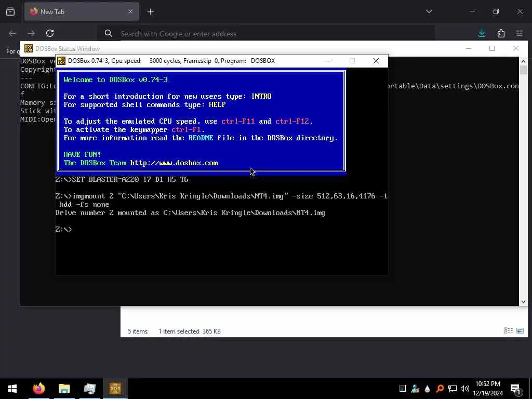Click the 5 items status bar text
Viewport: 532px width, 399px height.
click(137, 331)
